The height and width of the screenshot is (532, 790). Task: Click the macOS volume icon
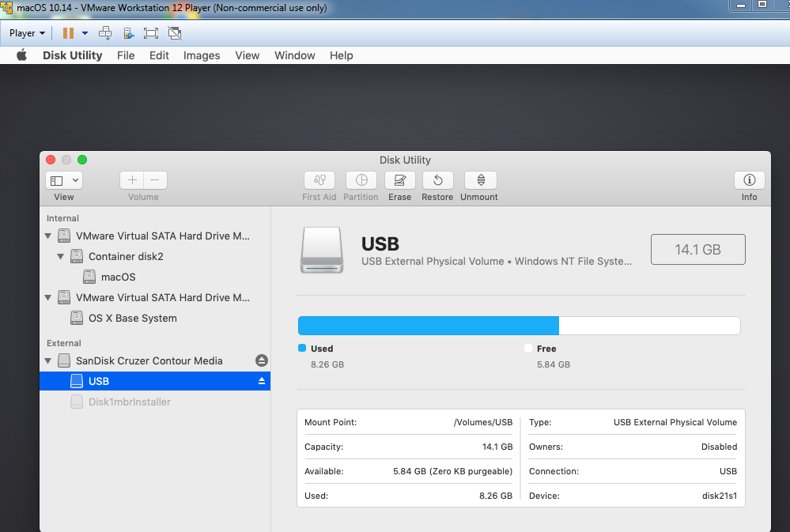(89, 277)
